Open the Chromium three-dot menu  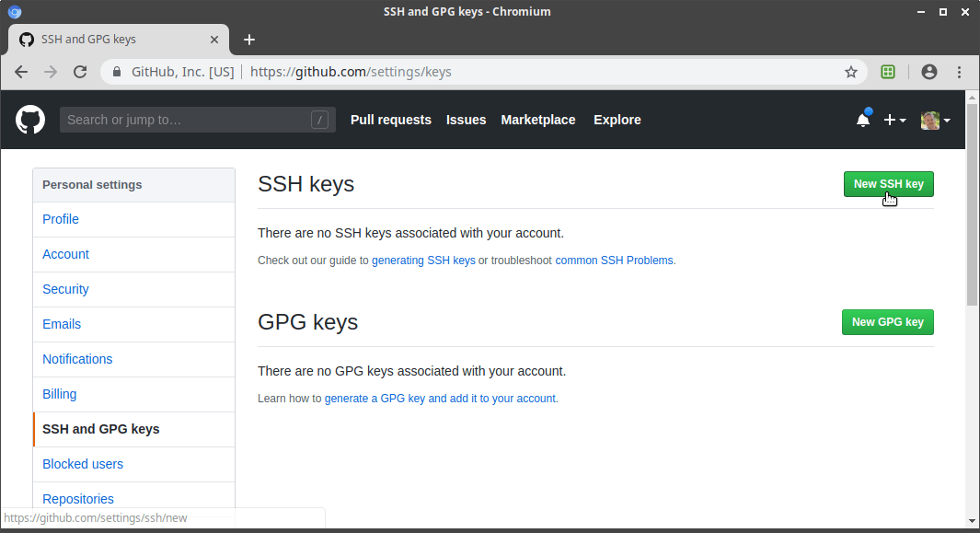click(x=960, y=72)
